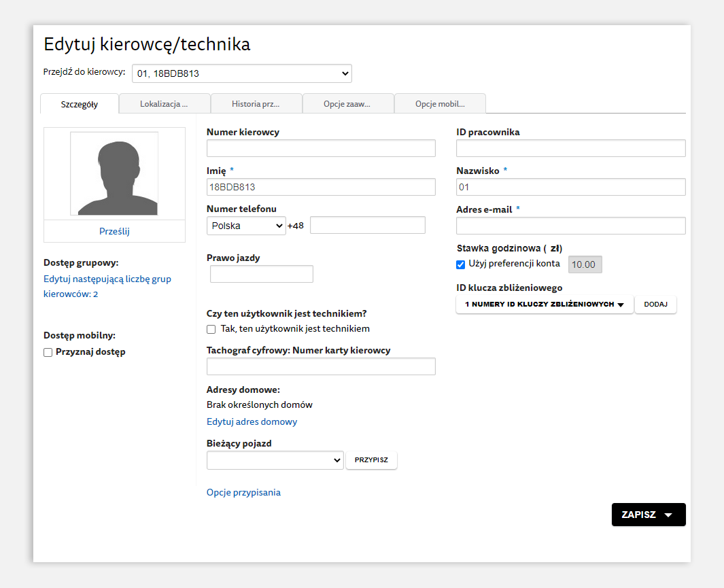Click the phone number field after +48
The height and width of the screenshot is (588, 724).
[x=368, y=225]
